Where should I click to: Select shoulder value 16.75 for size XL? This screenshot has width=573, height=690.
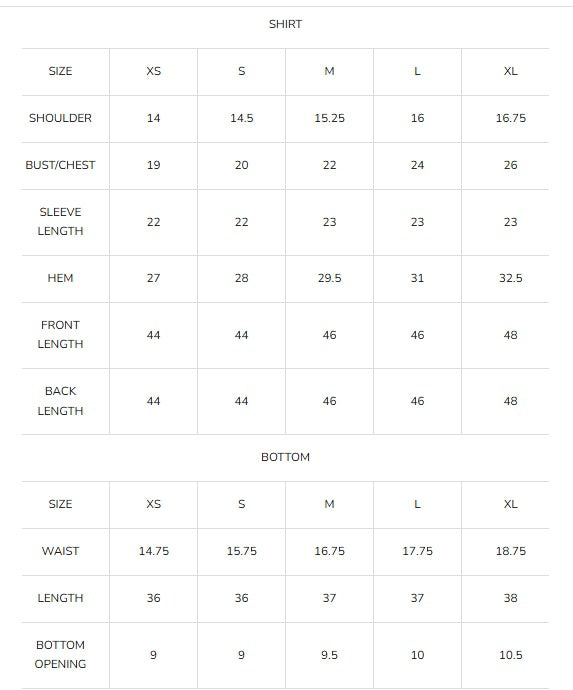click(x=511, y=118)
